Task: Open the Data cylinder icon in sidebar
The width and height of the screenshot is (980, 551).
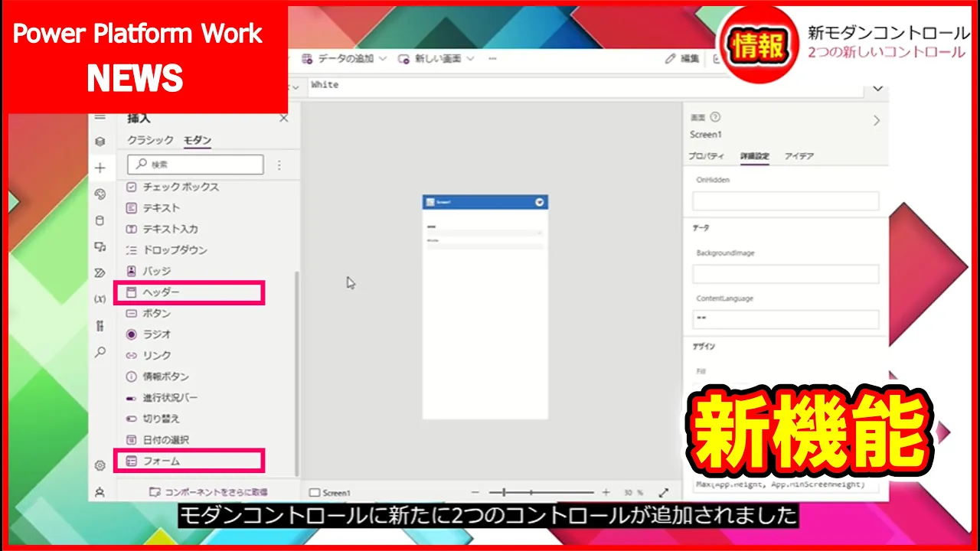Action: click(100, 220)
